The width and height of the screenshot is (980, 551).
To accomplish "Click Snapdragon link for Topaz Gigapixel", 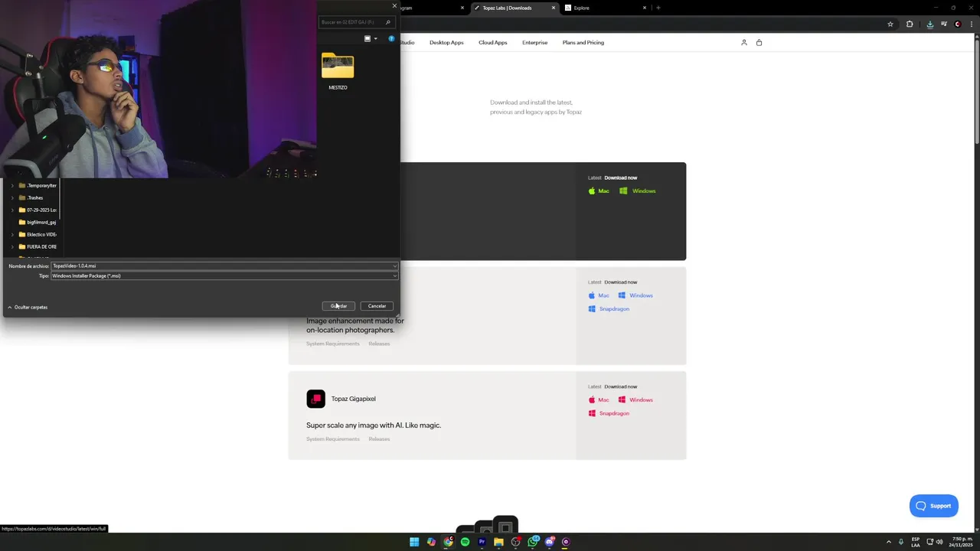I will [609, 413].
